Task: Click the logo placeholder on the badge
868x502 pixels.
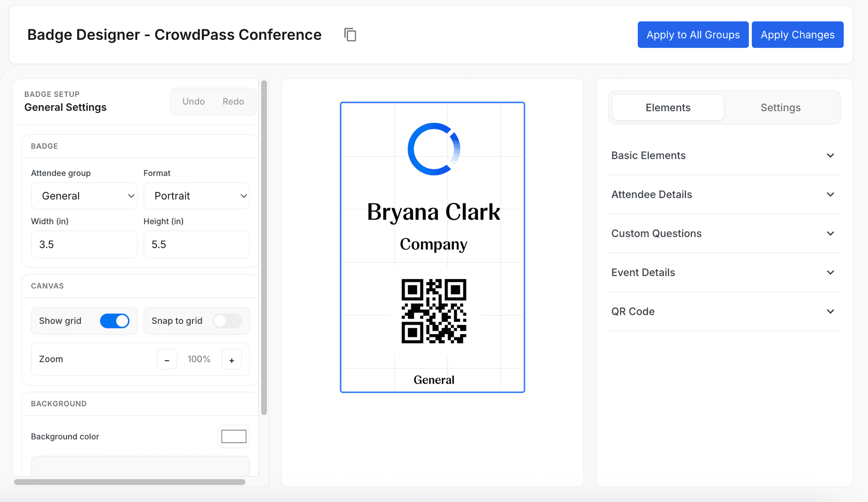Action: (433, 149)
